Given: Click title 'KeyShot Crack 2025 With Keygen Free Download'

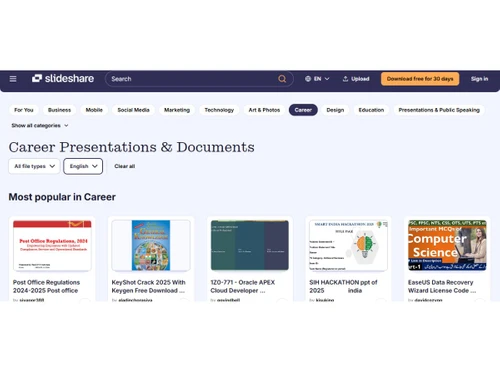Looking at the screenshot, I should [148, 286].
